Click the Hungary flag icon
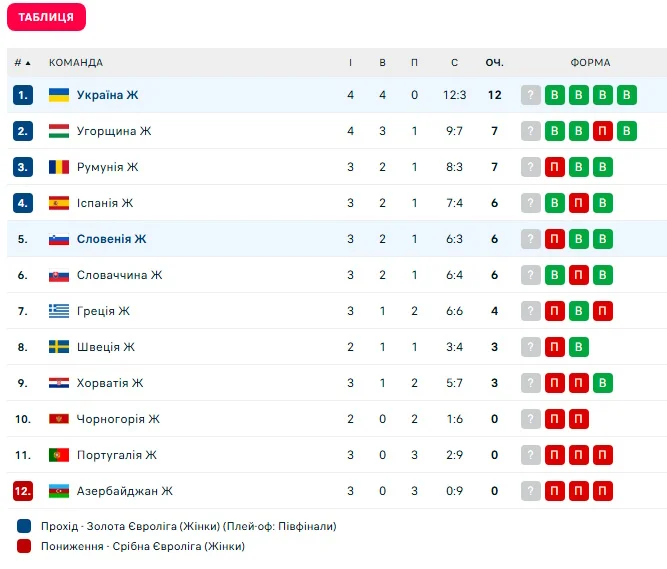Viewport: 667px width, 569px height. [x=59, y=131]
